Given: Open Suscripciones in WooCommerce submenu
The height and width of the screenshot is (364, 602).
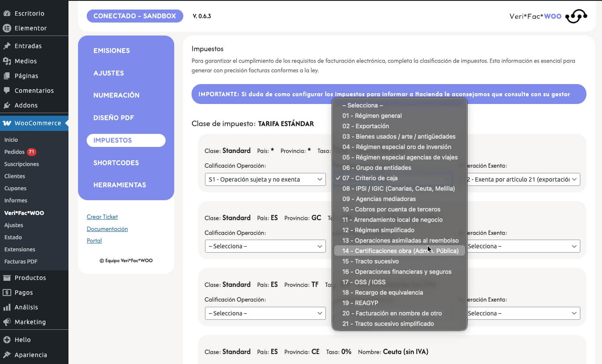Looking at the screenshot, I should tap(22, 164).
